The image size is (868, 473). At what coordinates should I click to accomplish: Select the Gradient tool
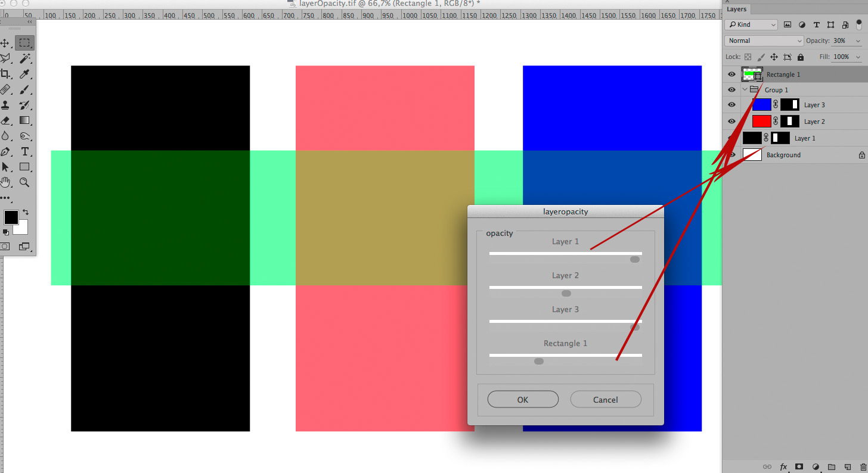24,120
